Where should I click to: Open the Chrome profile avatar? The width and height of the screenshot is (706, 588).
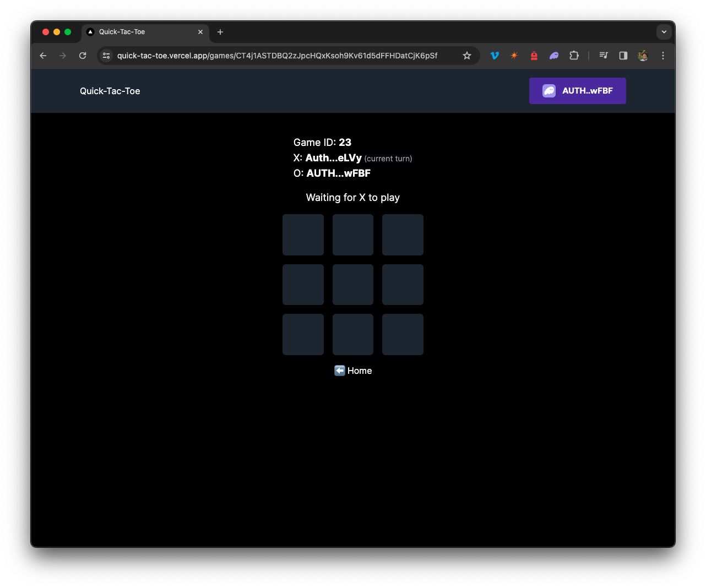643,56
